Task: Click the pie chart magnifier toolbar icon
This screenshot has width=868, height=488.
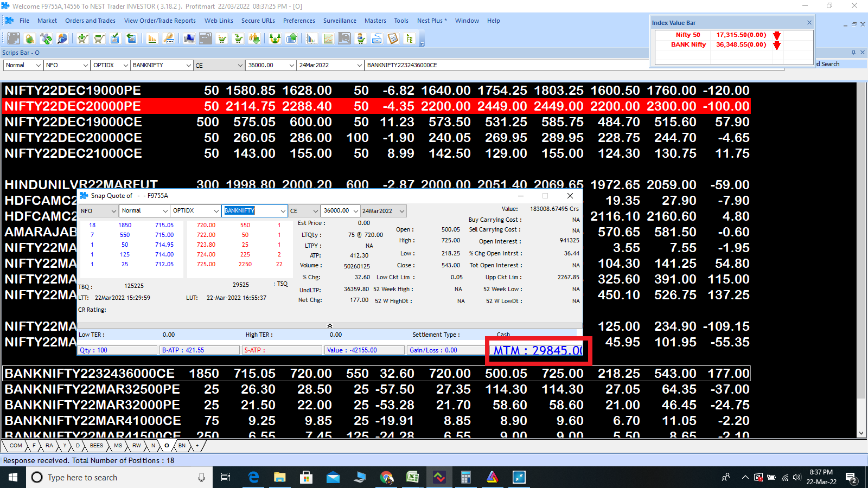Action: pyautogui.click(x=62, y=38)
